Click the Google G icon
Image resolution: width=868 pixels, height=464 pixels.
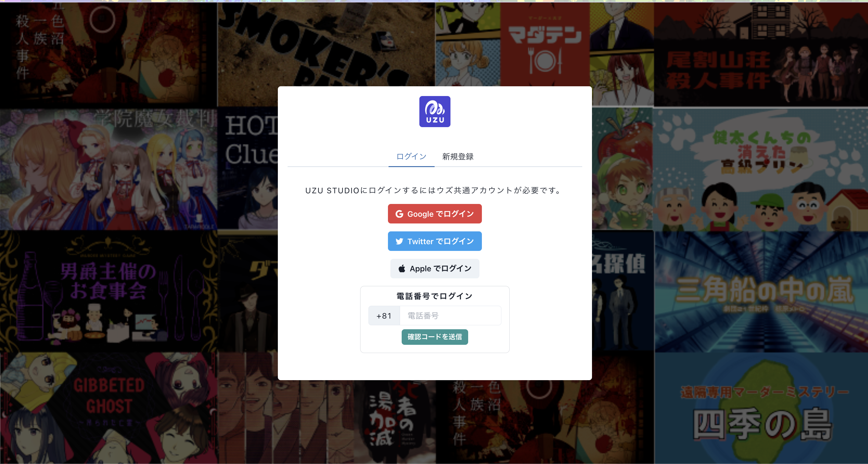(399, 214)
